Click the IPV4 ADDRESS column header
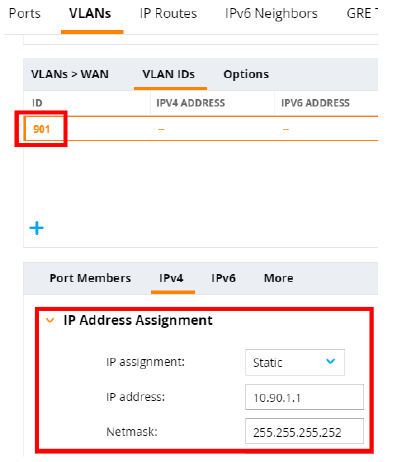The height and width of the screenshot is (462, 401). (x=191, y=103)
